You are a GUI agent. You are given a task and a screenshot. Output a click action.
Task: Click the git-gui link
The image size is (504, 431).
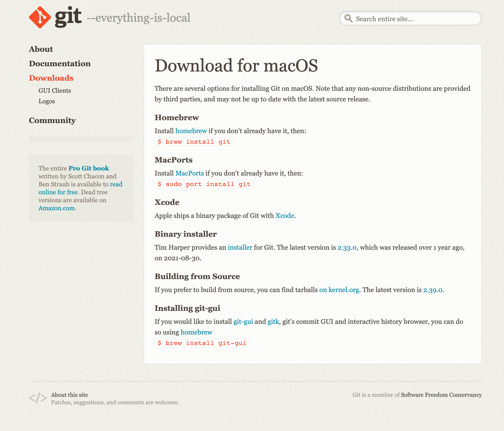[x=243, y=322]
